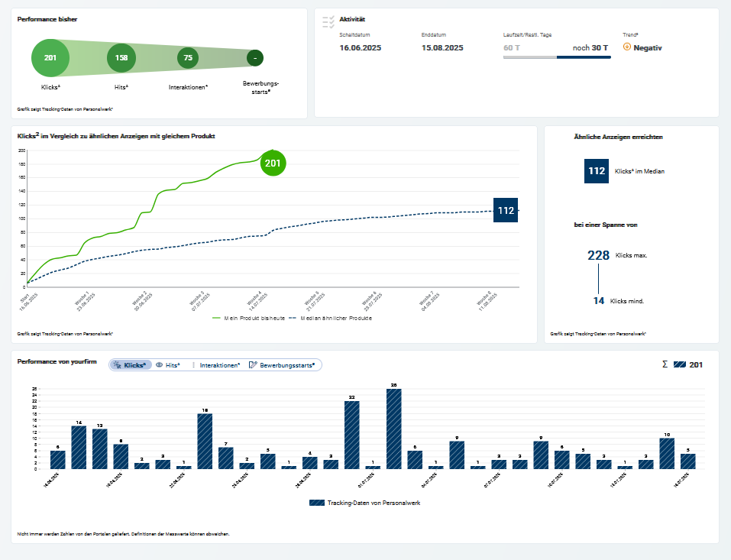Click the Bewerbungsstarts pen icon
Viewport: 731px width, 560px height.
pyautogui.click(x=252, y=365)
